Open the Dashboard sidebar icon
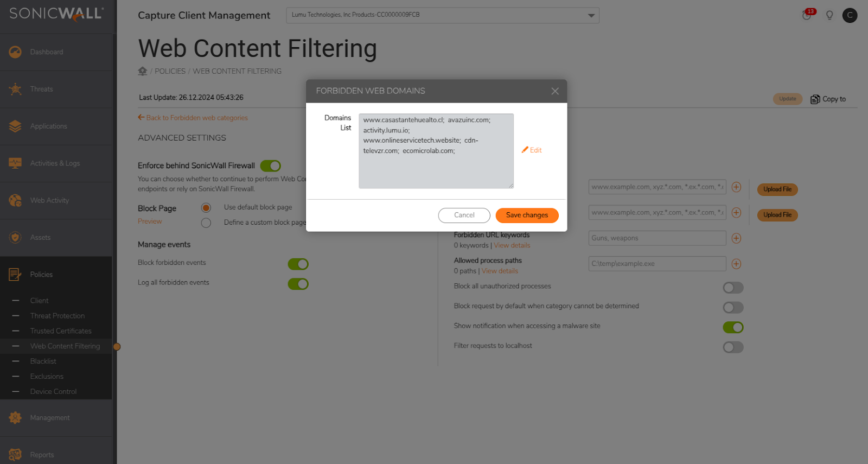868x464 pixels. coord(15,52)
